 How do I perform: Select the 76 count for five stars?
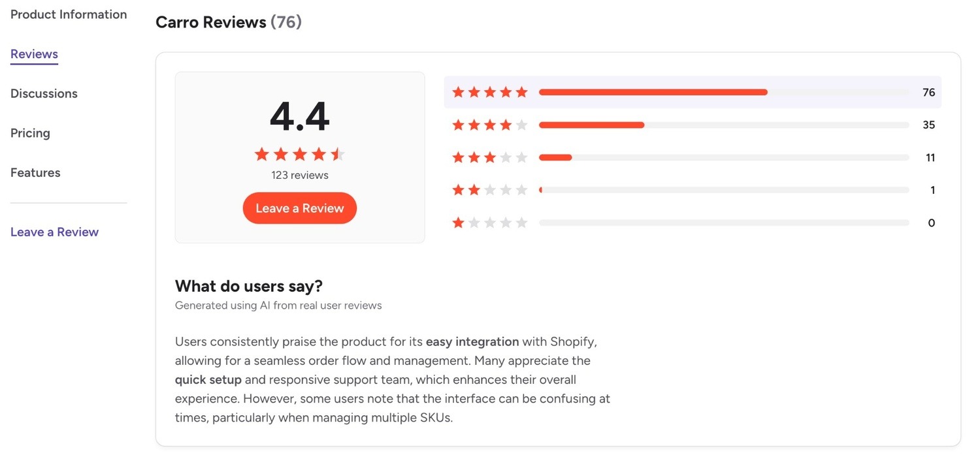(928, 92)
